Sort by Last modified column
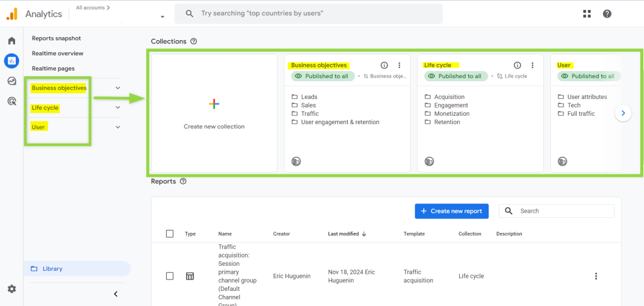The width and height of the screenshot is (644, 306). pos(347,234)
